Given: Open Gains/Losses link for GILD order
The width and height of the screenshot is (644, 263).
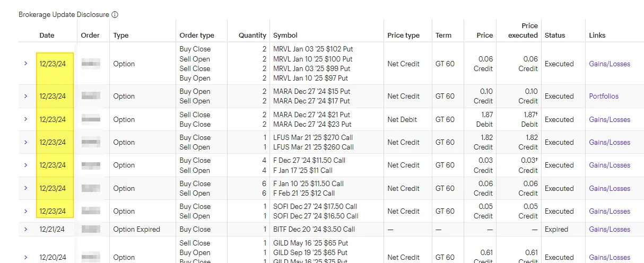Looking at the screenshot, I should tap(610, 257).
